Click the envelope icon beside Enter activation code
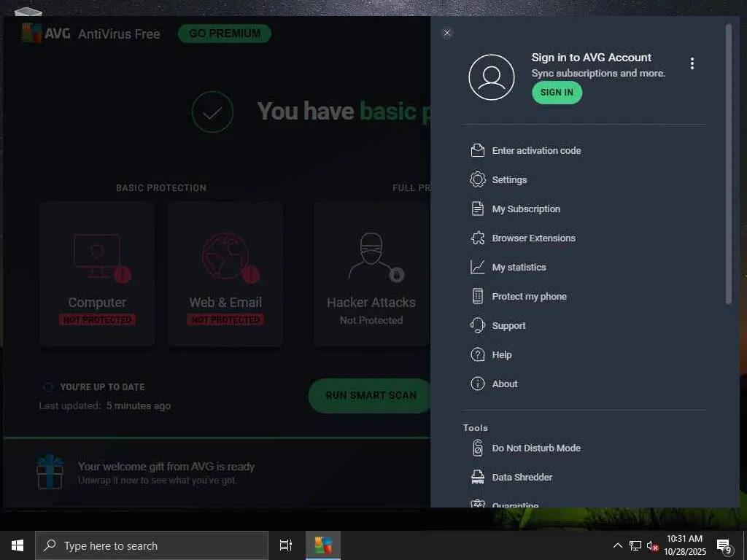The image size is (747, 560). 477,150
